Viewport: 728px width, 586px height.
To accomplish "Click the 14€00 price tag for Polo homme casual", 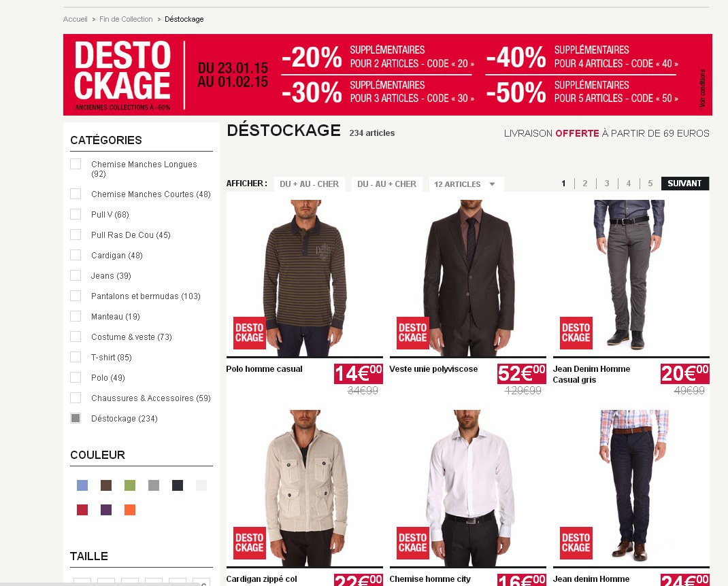I will tap(359, 373).
